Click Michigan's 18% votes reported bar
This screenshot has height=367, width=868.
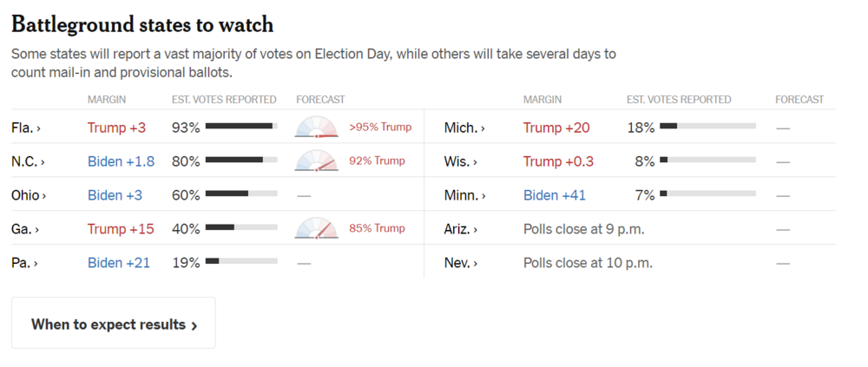707,127
